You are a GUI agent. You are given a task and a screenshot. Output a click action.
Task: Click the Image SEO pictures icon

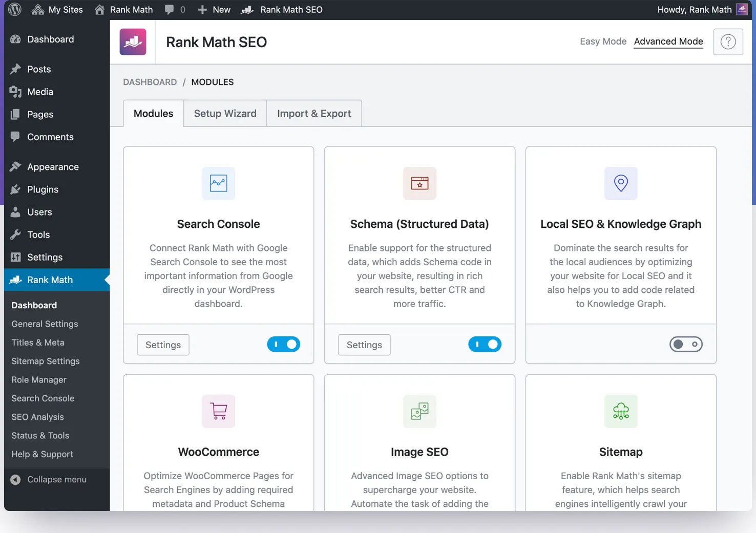[x=420, y=411]
